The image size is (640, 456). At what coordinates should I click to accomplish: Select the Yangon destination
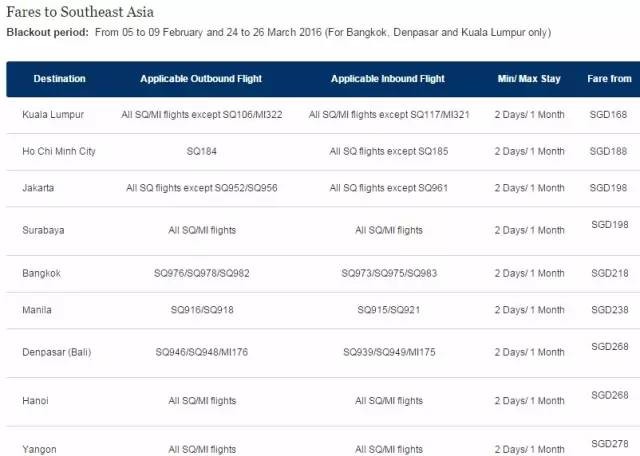coord(37,449)
